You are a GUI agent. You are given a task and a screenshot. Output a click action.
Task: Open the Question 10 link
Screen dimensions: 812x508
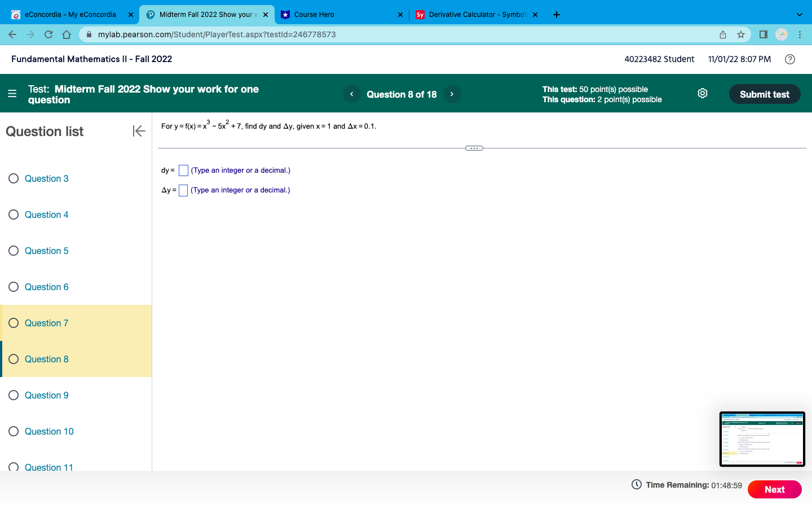[x=49, y=431]
